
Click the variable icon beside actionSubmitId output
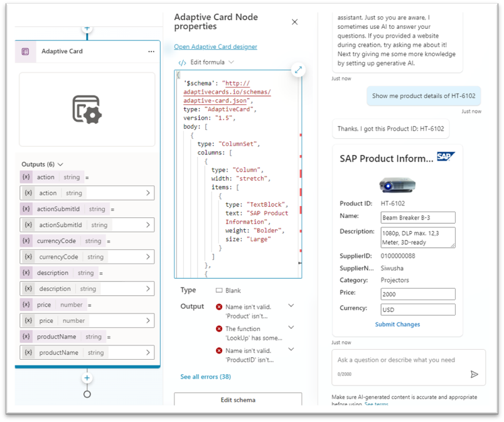pos(26,208)
